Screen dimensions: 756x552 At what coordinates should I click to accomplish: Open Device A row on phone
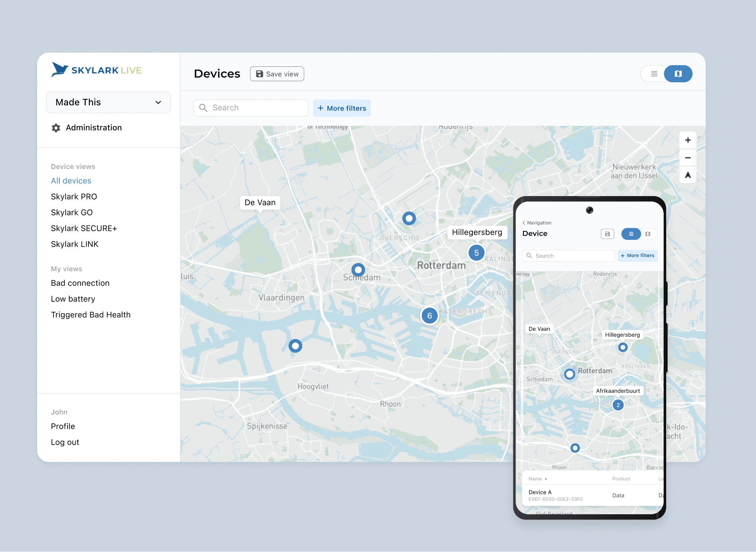coord(593,496)
